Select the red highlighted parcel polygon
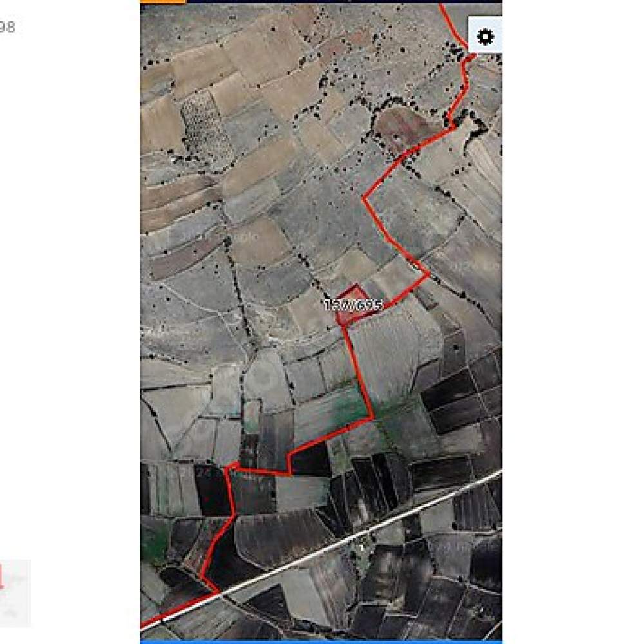This screenshot has height=644, width=644. (352, 306)
